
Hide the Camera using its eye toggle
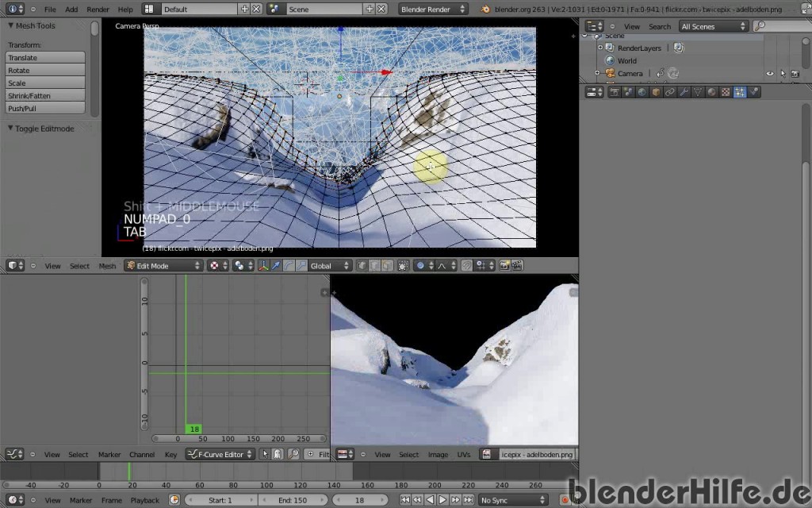[769, 73]
